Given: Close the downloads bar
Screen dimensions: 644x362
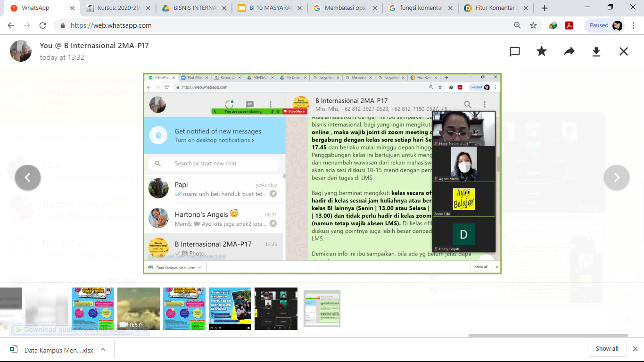Looking at the screenshot, I should (x=635, y=349).
